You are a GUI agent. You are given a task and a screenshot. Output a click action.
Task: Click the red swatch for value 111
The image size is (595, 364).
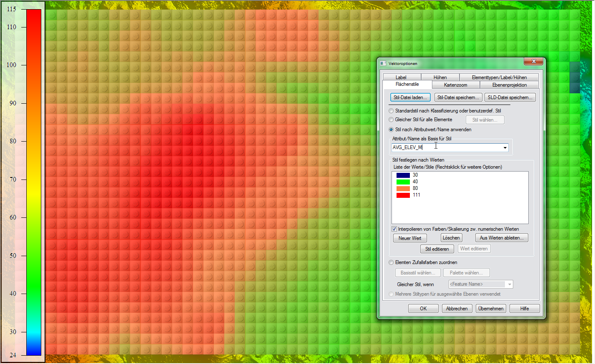coord(403,195)
